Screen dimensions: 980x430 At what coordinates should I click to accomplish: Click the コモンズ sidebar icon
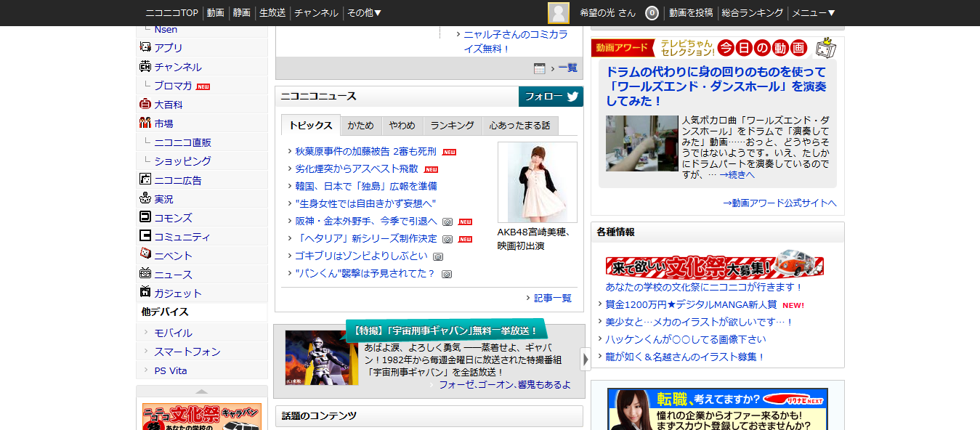tap(145, 217)
